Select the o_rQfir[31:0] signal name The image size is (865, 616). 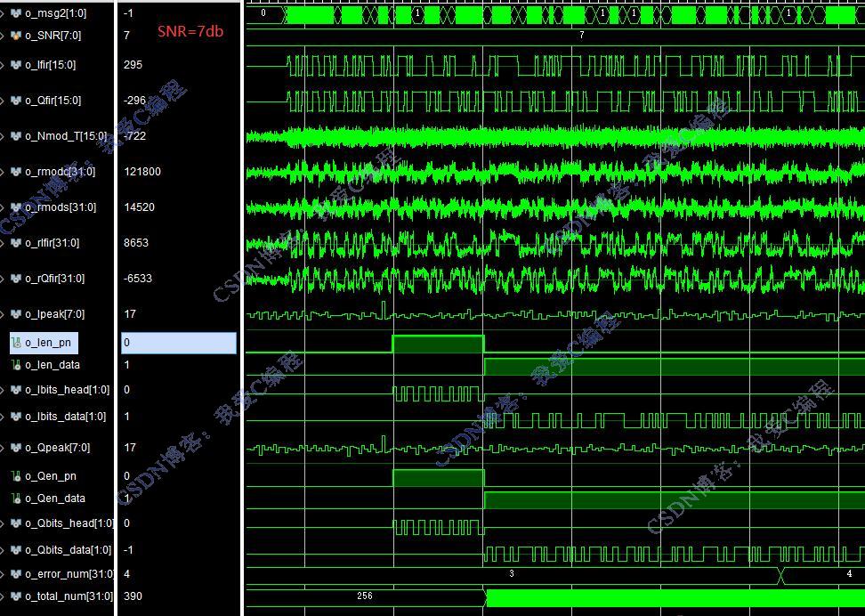54,279
